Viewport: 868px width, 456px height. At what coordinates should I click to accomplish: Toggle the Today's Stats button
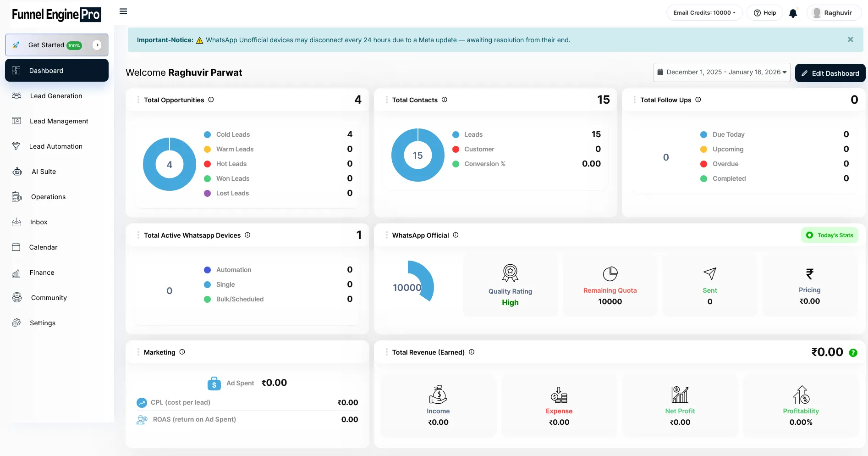[830, 235]
